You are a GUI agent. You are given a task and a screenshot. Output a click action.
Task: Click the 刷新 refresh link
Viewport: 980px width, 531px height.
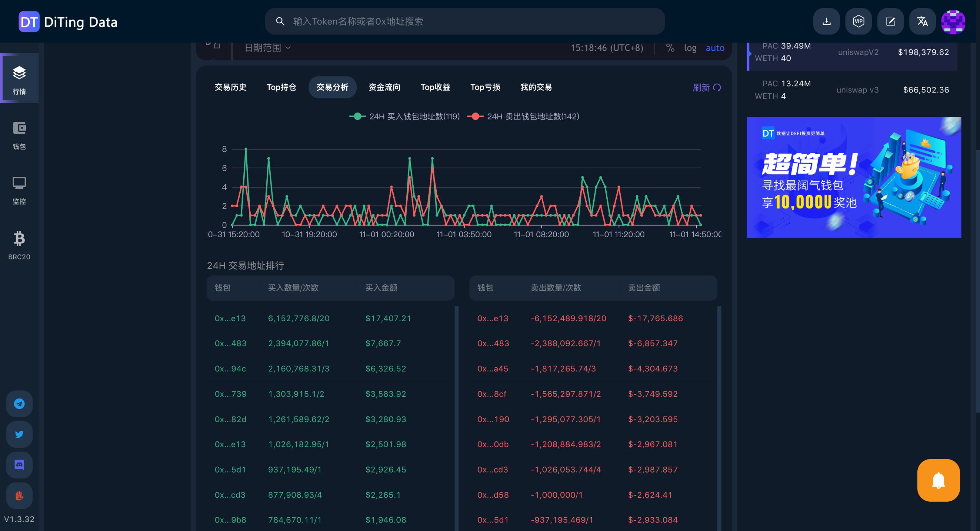pyautogui.click(x=706, y=87)
